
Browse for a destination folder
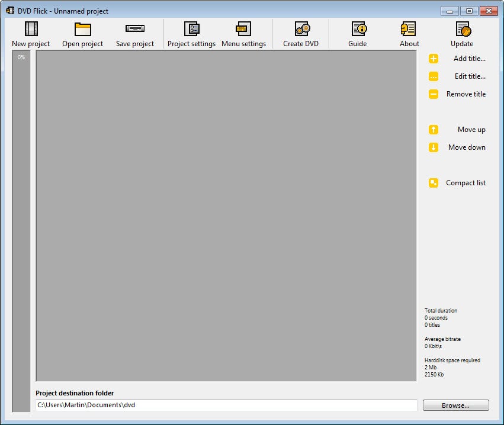click(x=455, y=405)
